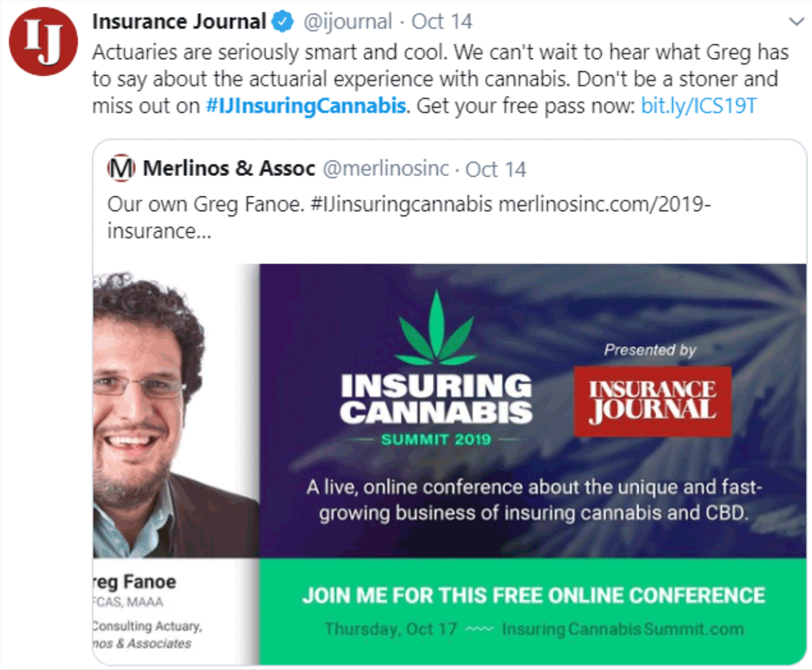Click the red Insurance Journal logo in banner
812x670 pixels.
point(652,400)
